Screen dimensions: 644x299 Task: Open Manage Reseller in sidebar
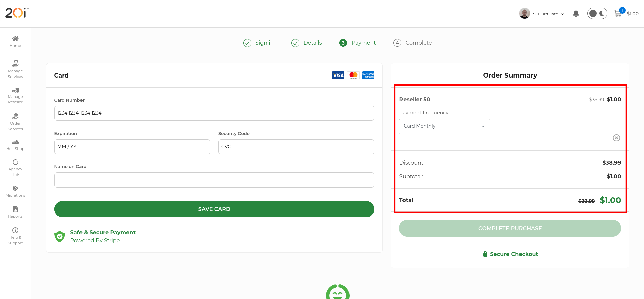pos(15,96)
